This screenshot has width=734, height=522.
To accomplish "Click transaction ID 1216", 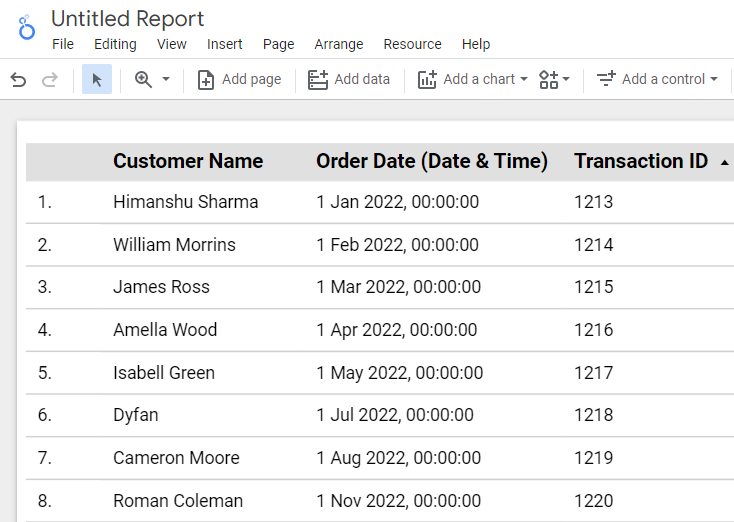I will (594, 330).
